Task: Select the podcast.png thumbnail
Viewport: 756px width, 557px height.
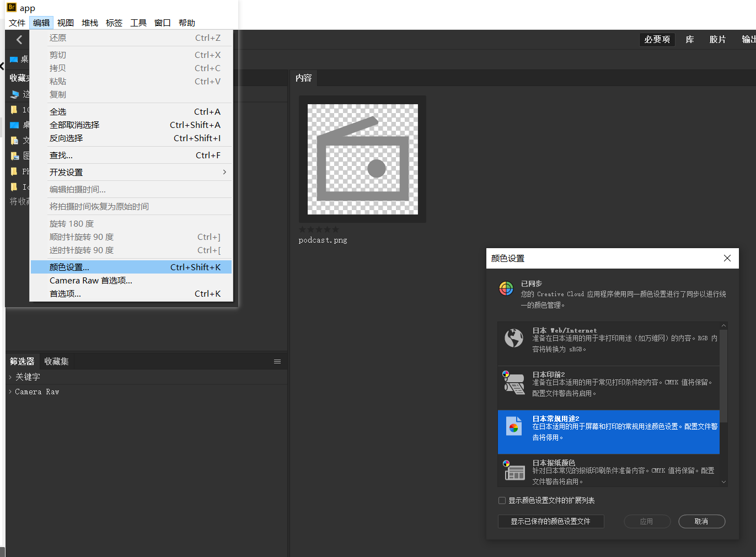Action: 362,159
